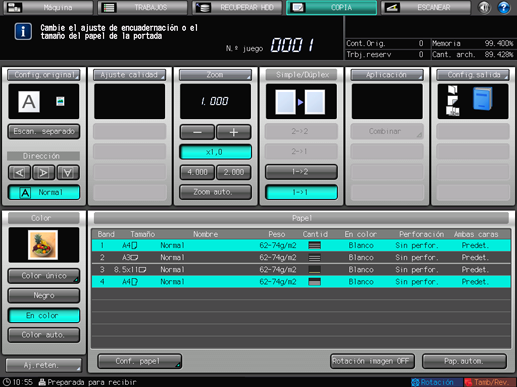517x387 pixels.
Task: Click the folding output icons
Action: click(x=453, y=101)
